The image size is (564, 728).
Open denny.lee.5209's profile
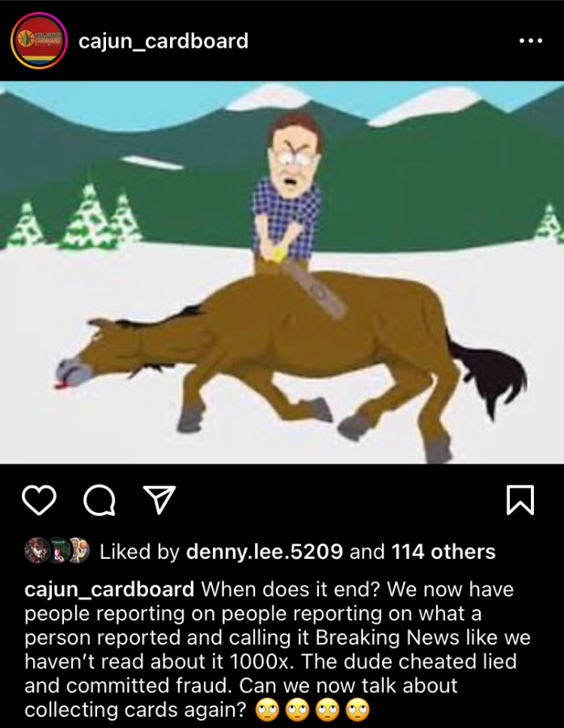pyautogui.click(x=265, y=552)
